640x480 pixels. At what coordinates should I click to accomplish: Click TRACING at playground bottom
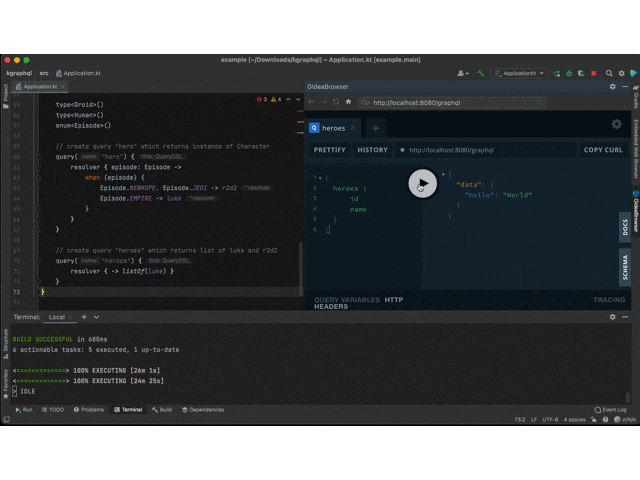(x=609, y=300)
